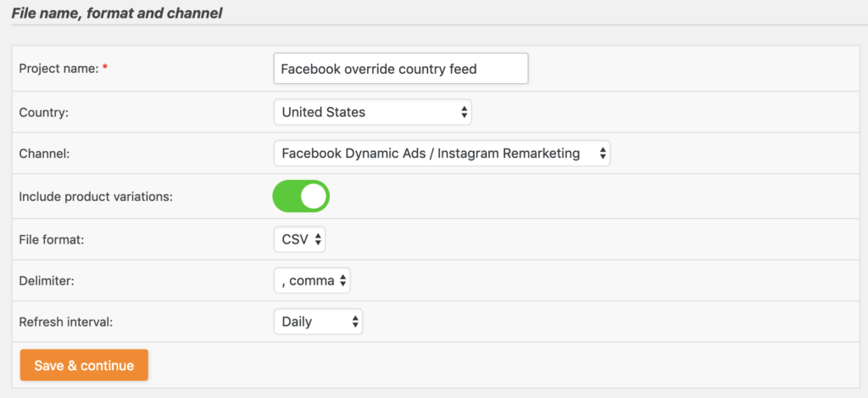
Task: Click the arrows icon on Delimiter select
Action: tap(342, 281)
